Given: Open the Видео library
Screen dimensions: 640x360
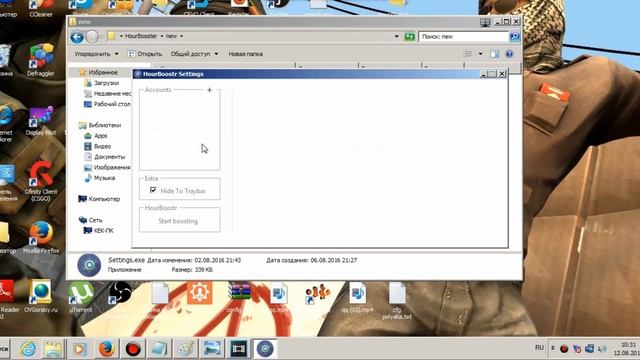Looking at the screenshot, I should tap(97, 146).
